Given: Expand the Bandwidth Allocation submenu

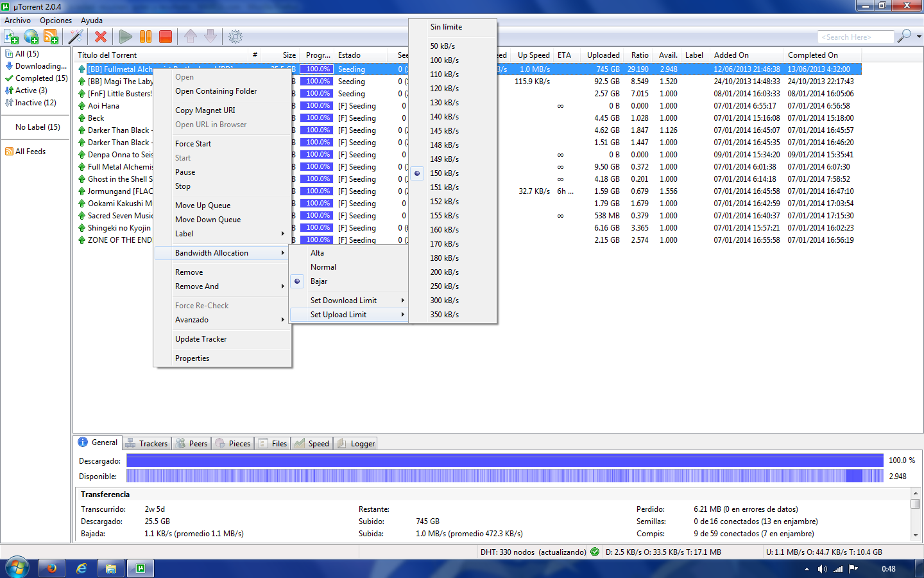Looking at the screenshot, I should click(x=222, y=253).
